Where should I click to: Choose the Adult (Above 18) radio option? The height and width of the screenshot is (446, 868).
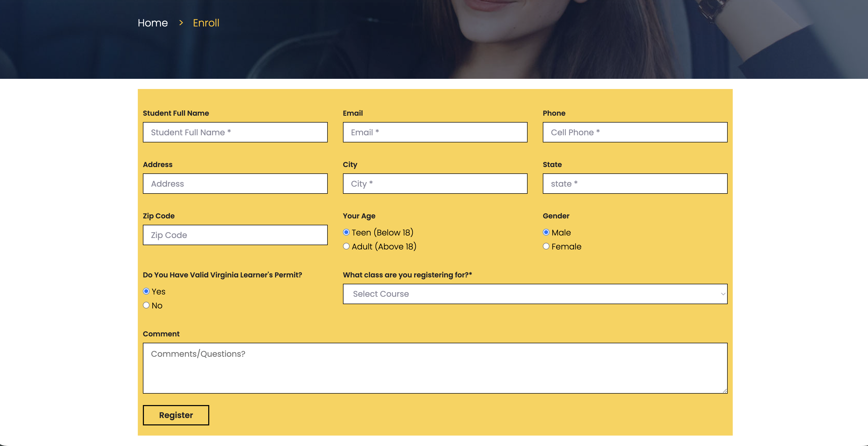(346, 246)
